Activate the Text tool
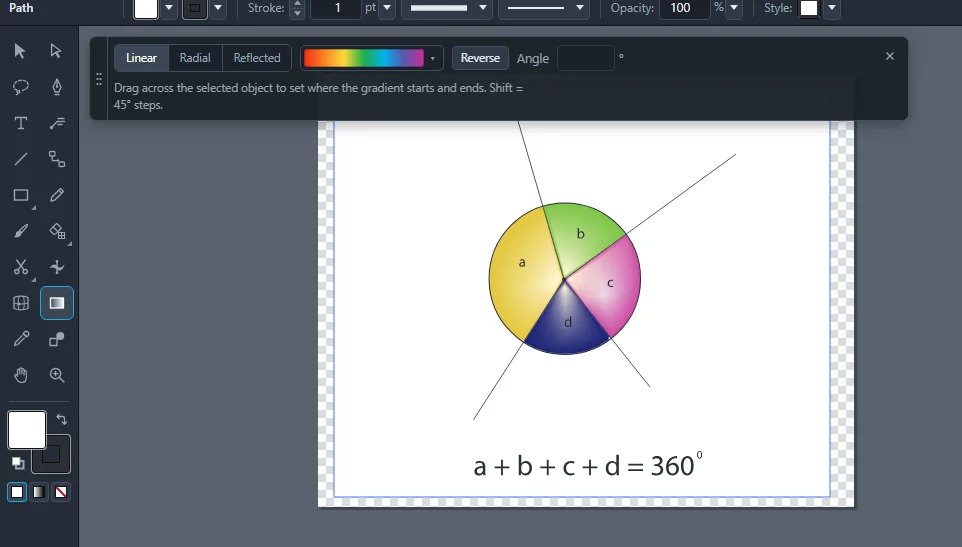Screen dimensions: 962x547 pos(21,123)
